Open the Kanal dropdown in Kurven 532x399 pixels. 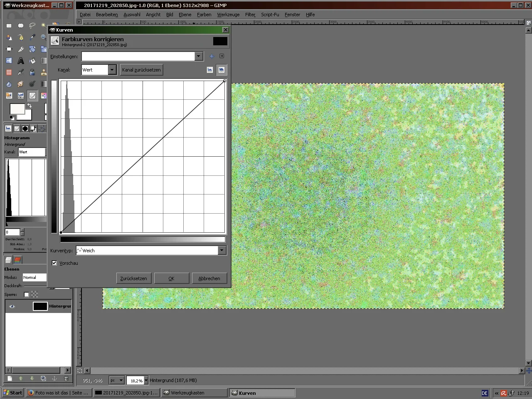click(x=112, y=70)
